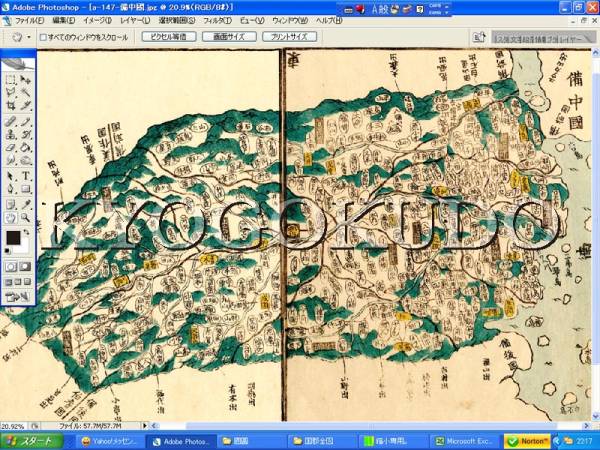Select the Crop tool
Viewport: 600px width, 450px height.
(11, 105)
